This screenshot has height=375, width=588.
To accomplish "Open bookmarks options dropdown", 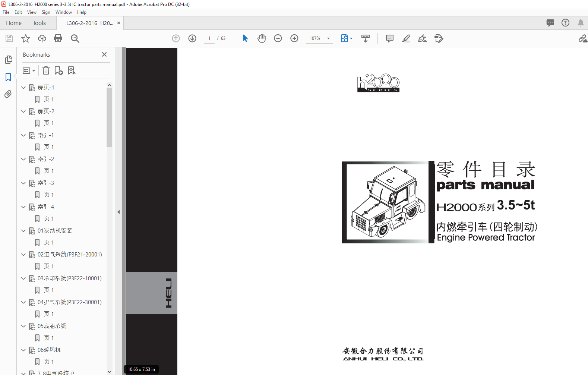I will [29, 70].
